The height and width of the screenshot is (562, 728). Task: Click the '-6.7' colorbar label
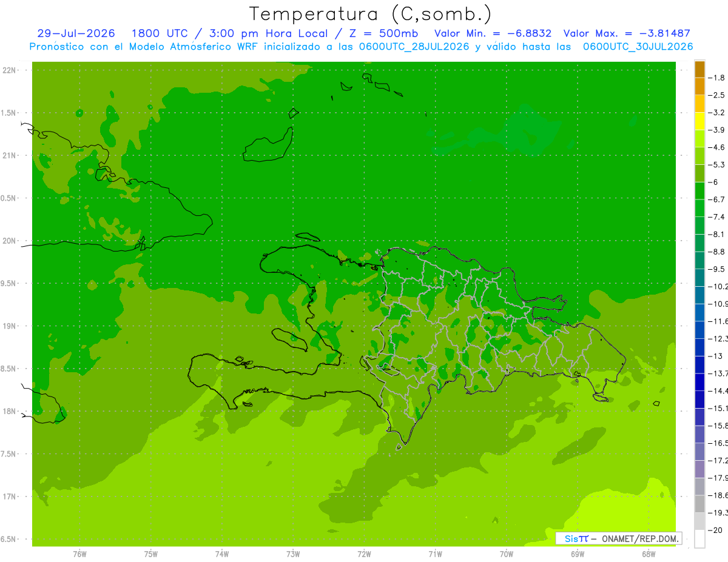[717, 199]
